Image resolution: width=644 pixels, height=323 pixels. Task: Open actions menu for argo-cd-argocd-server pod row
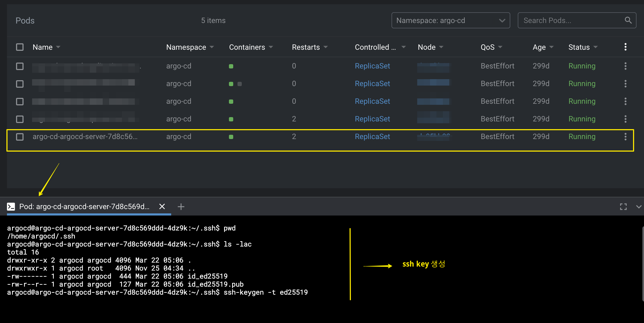625,137
